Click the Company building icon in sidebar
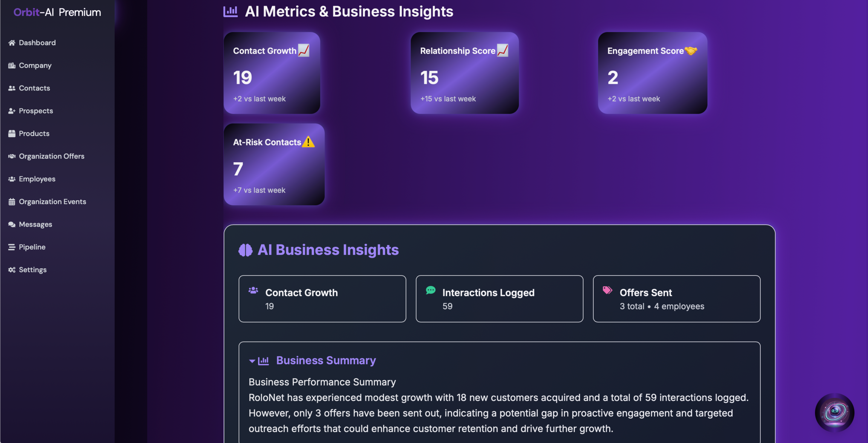 point(12,65)
